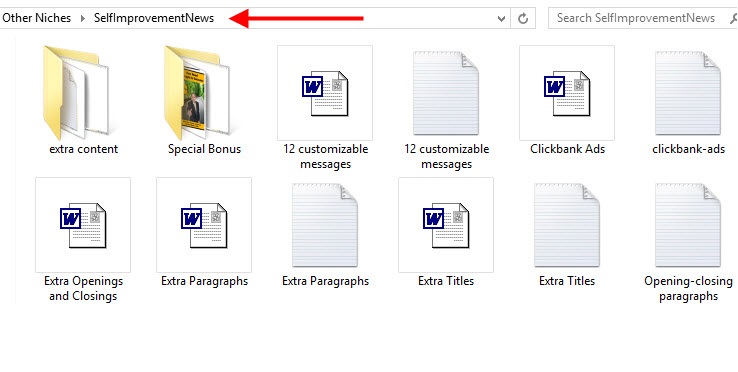Click the 'Extra Openings and Closings' file name
This screenshot has height=372, width=738.
[83, 288]
